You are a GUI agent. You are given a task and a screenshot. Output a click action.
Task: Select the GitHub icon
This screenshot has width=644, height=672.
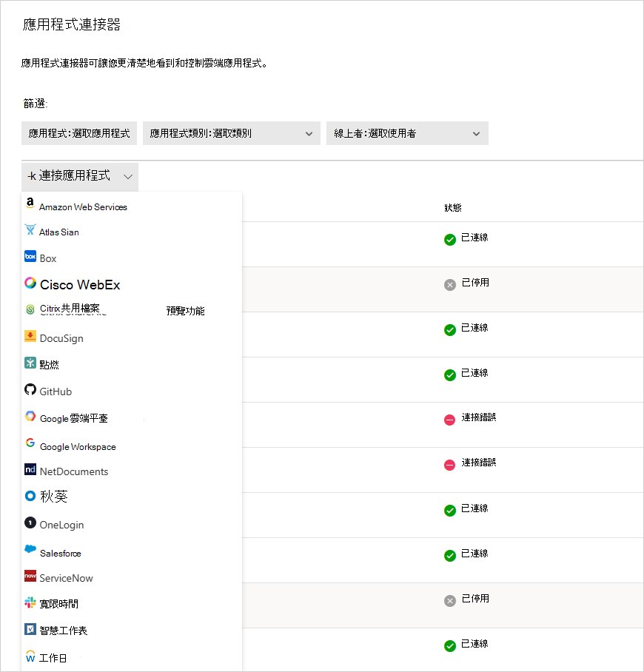pyautogui.click(x=29, y=391)
